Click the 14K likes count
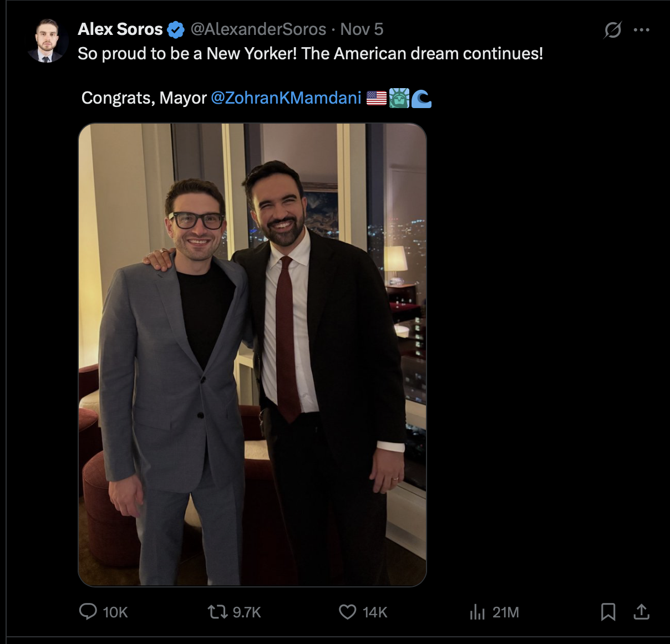 point(375,612)
